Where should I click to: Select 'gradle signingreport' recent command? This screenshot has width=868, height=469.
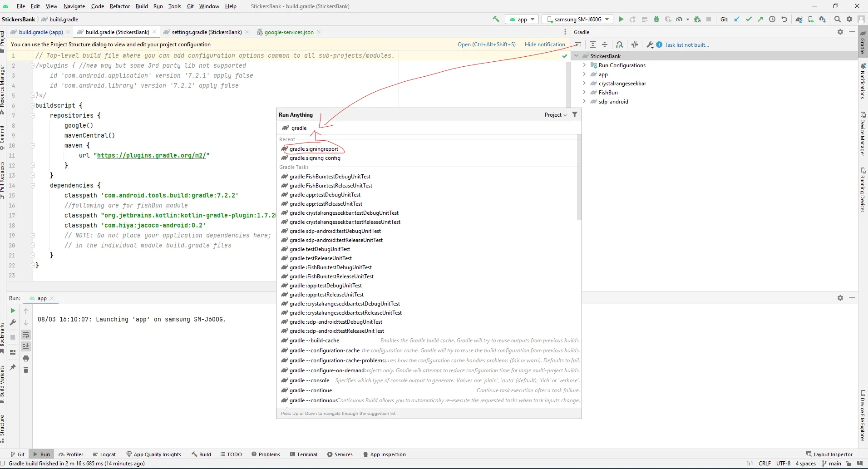(x=314, y=149)
